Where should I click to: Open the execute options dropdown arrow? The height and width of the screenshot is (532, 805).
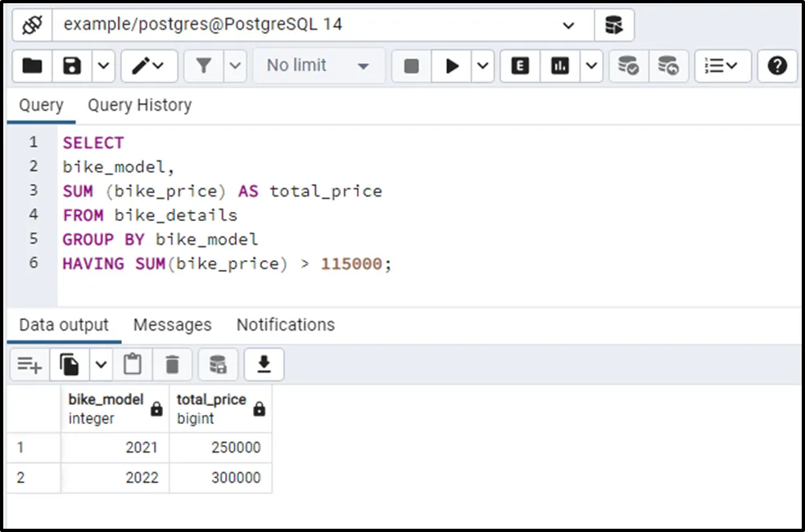[x=483, y=66]
